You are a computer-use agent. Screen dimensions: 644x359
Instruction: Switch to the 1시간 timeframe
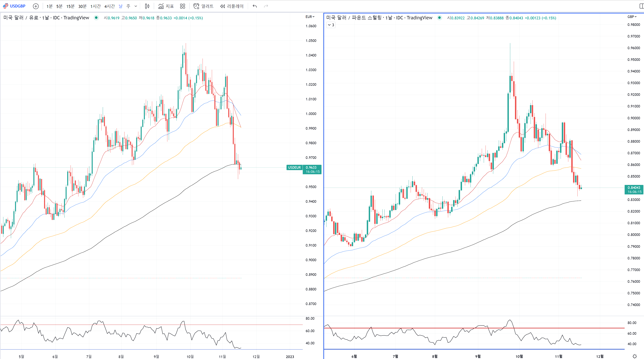[x=95, y=6]
